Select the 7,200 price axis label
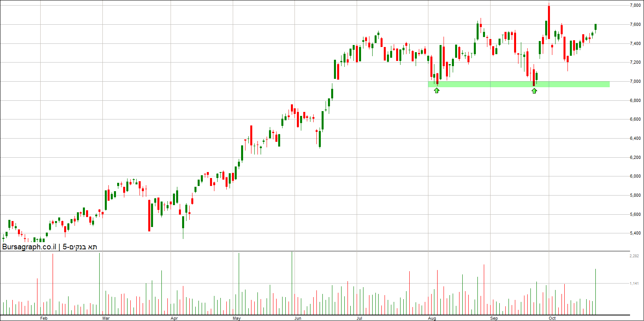Image resolution: width=644 pixels, height=321 pixels. click(x=635, y=62)
